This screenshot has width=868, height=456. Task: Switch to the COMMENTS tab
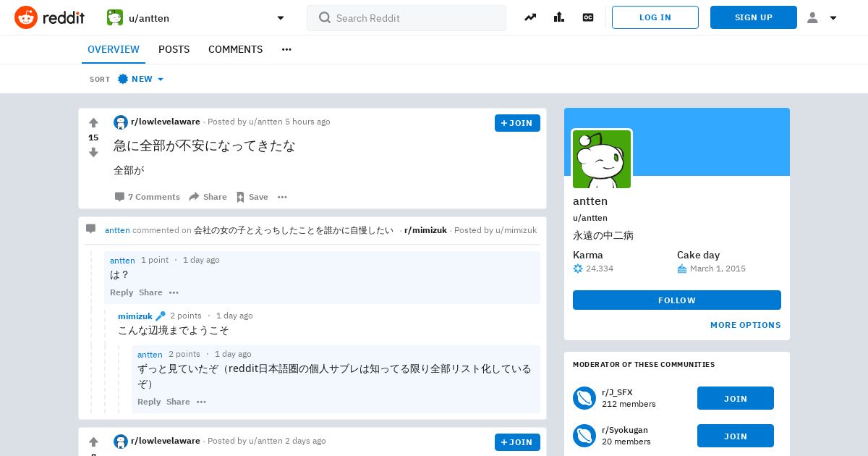[235, 49]
